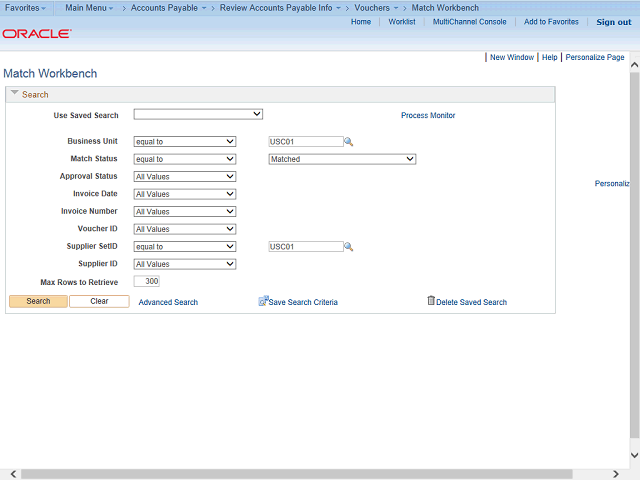Screen dimensions: 640x480
Task: Click the Delete Saved Search trash icon
Action: click(x=431, y=300)
